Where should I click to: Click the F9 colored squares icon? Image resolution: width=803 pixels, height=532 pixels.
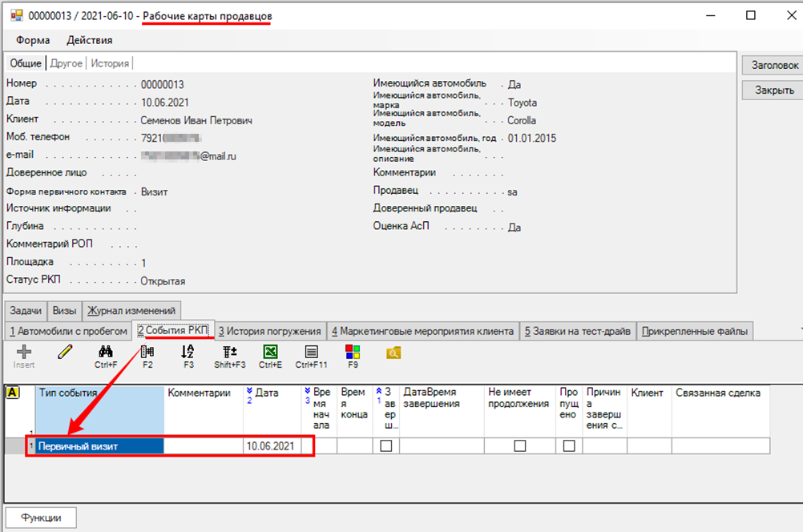tap(352, 352)
